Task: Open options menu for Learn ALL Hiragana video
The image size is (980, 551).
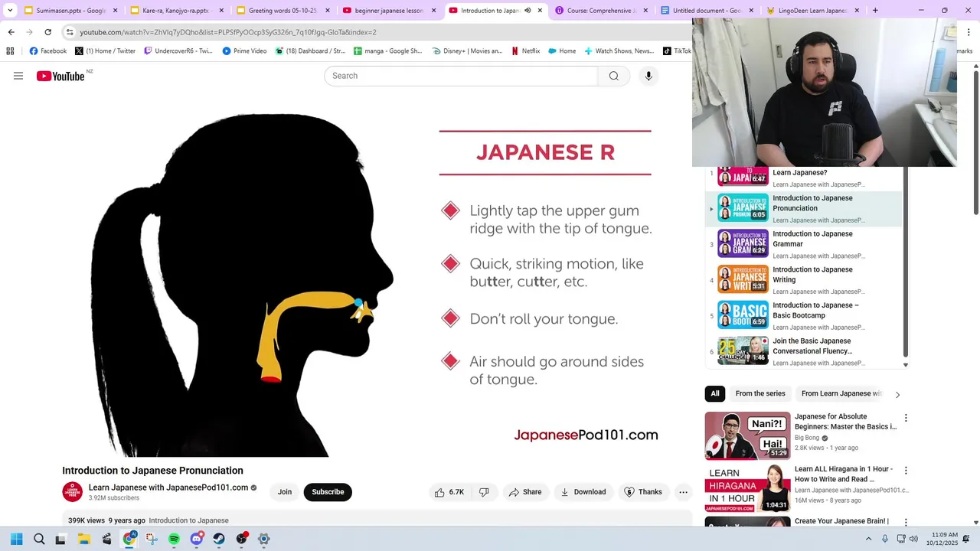Action: click(906, 471)
